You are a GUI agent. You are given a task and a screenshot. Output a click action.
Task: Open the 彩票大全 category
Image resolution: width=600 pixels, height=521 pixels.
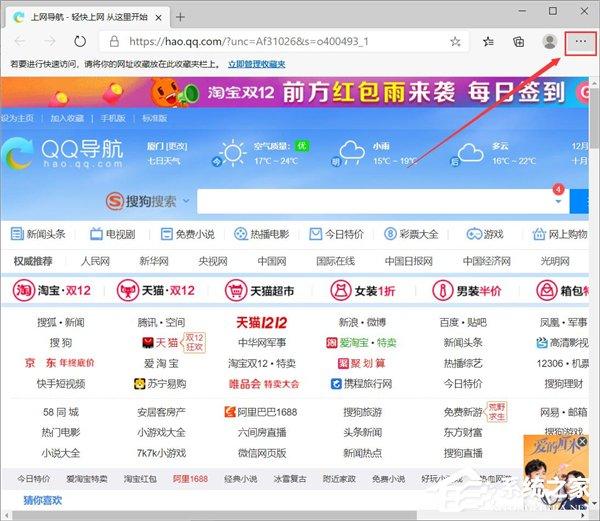411,234
